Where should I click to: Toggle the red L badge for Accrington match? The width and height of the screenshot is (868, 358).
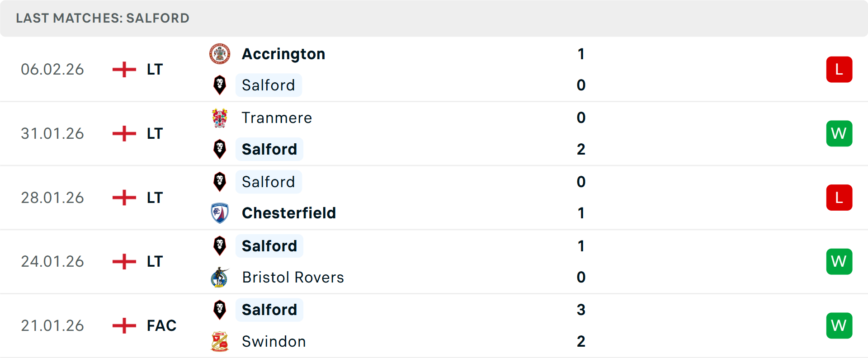[839, 69]
